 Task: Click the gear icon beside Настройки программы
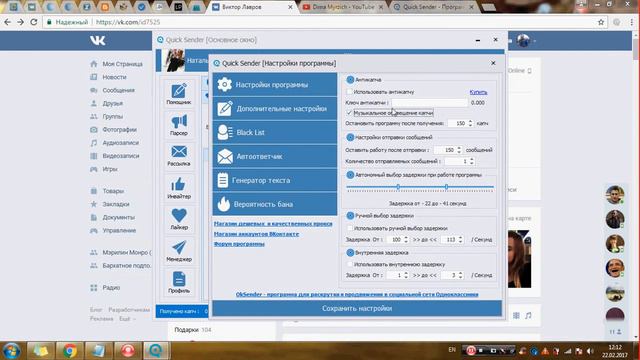tap(224, 84)
